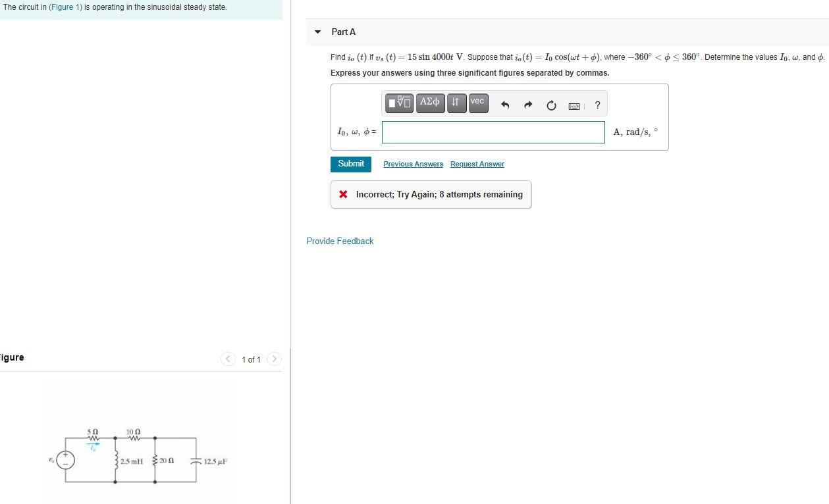Submit the answer
Screen dimensions: 829x504
coord(350,163)
